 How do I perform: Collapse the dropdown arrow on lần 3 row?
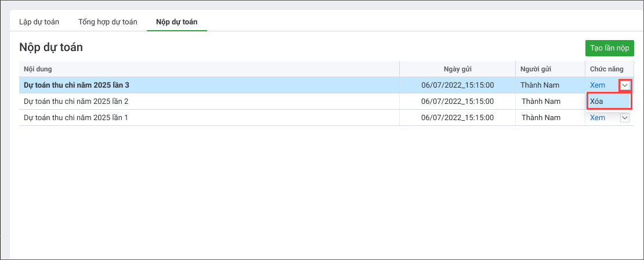pyautogui.click(x=625, y=85)
